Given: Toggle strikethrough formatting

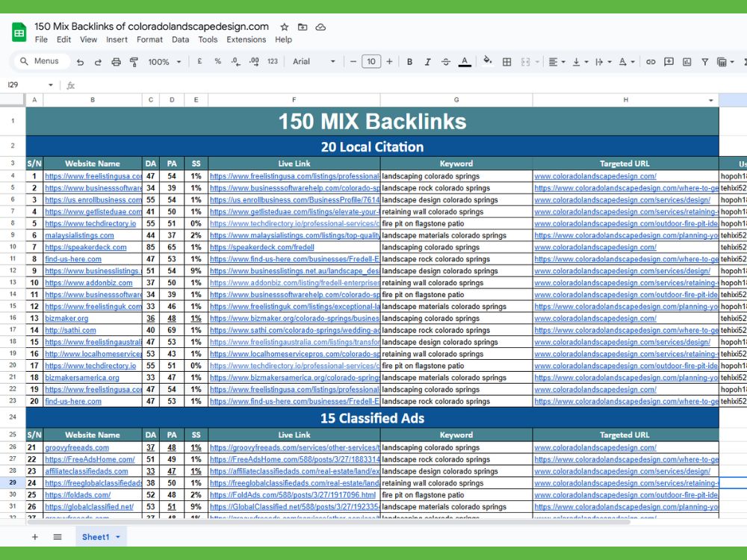Looking at the screenshot, I should click(445, 61).
